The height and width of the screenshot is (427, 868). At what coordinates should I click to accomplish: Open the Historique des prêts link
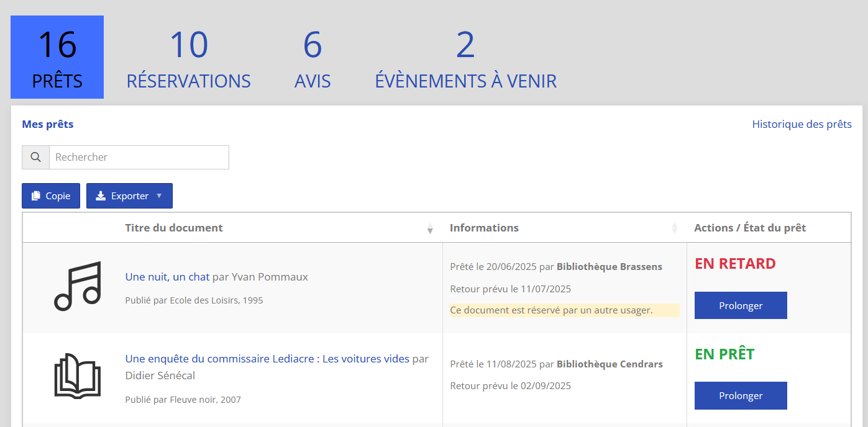coord(802,124)
